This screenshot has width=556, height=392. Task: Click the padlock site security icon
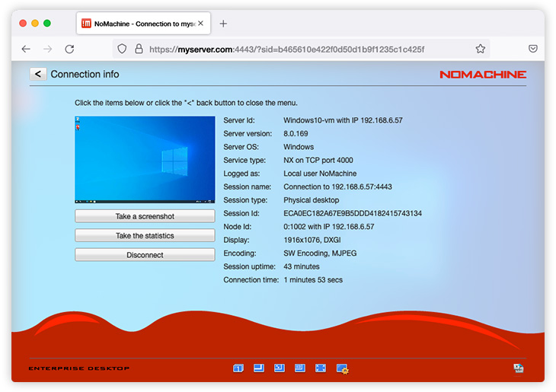[139, 49]
